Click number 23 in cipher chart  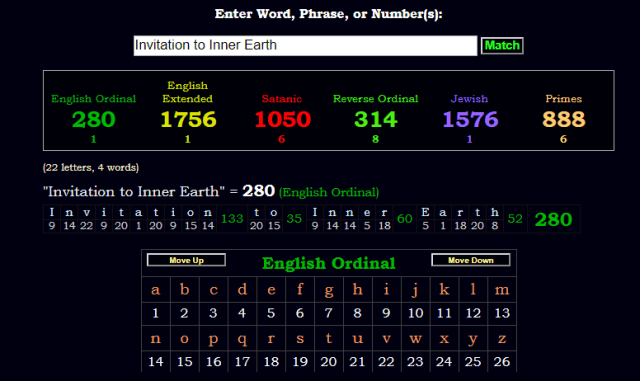click(x=415, y=362)
